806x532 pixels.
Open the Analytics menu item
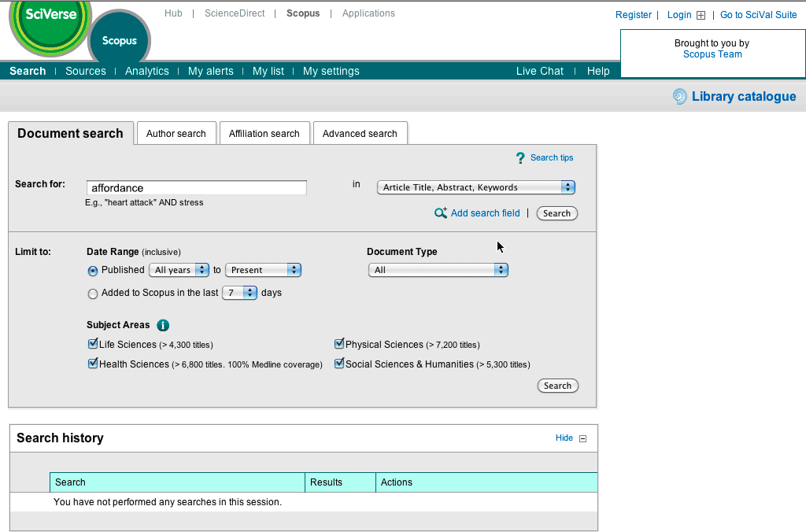tap(146, 71)
